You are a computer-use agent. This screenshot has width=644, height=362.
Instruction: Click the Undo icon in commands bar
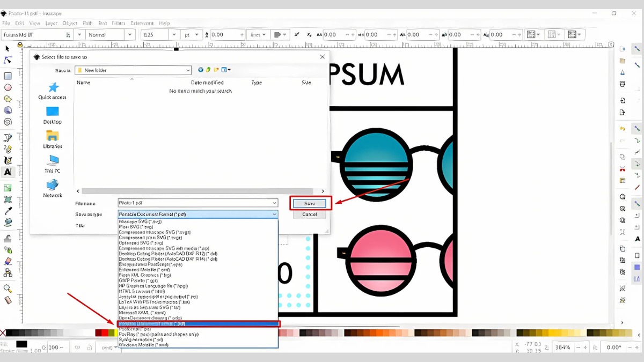pyautogui.click(x=623, y=129)
